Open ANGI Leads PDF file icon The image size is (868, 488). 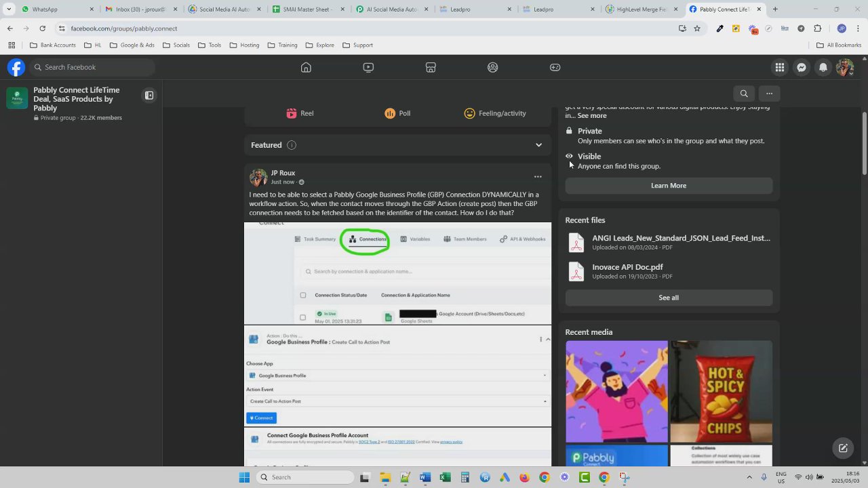[x=576, y=243]
